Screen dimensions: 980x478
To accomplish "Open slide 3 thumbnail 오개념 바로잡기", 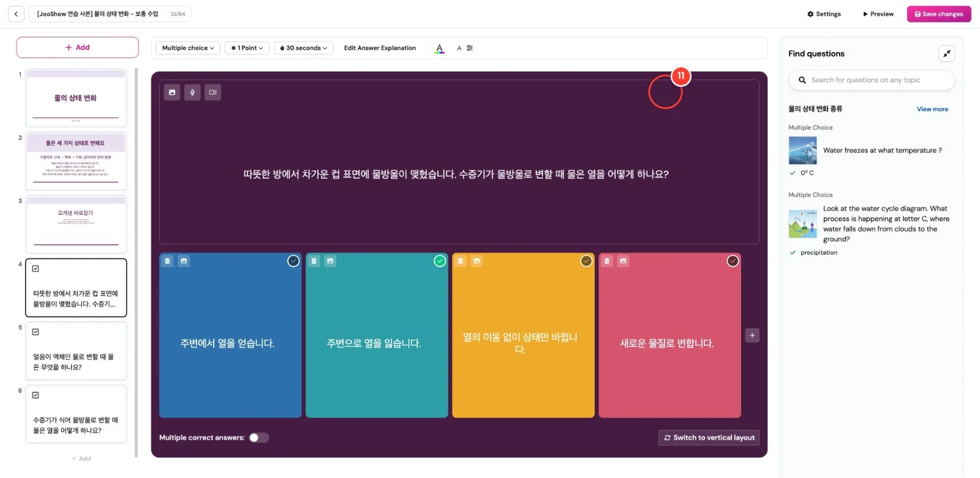I will tap(76, 224).
